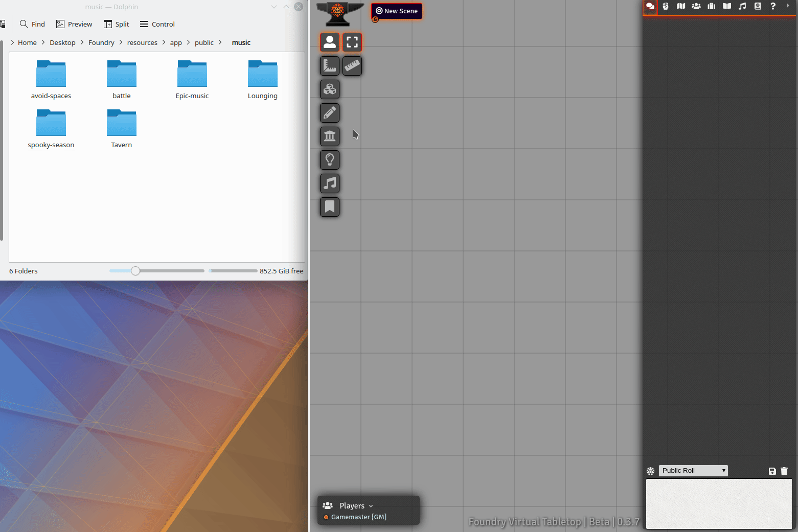Select the Token controls user icon
The height and width of the screenshot is (532, 798).
click(x=330, y=42)
